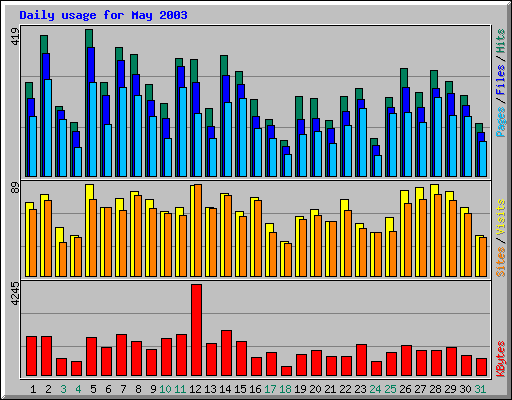Click the Sites legend label
Screen dimensions: 512x400
(x=500, y=262)
